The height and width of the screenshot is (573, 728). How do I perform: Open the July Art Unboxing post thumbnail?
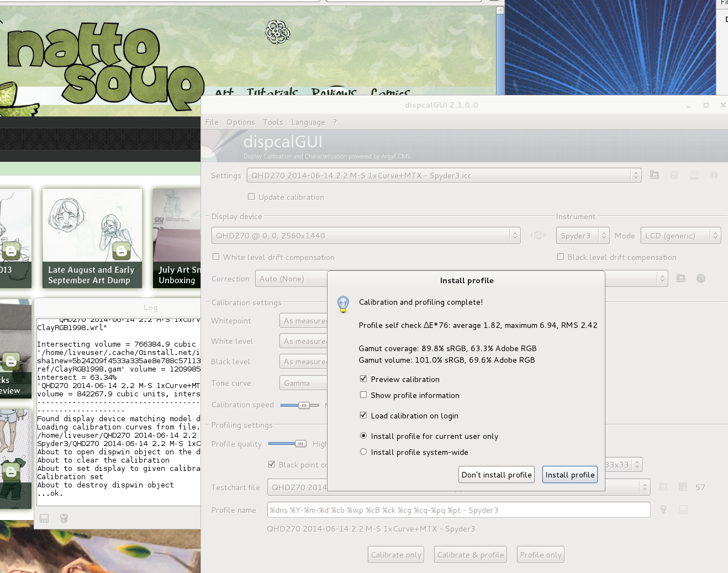click(177, 238)
